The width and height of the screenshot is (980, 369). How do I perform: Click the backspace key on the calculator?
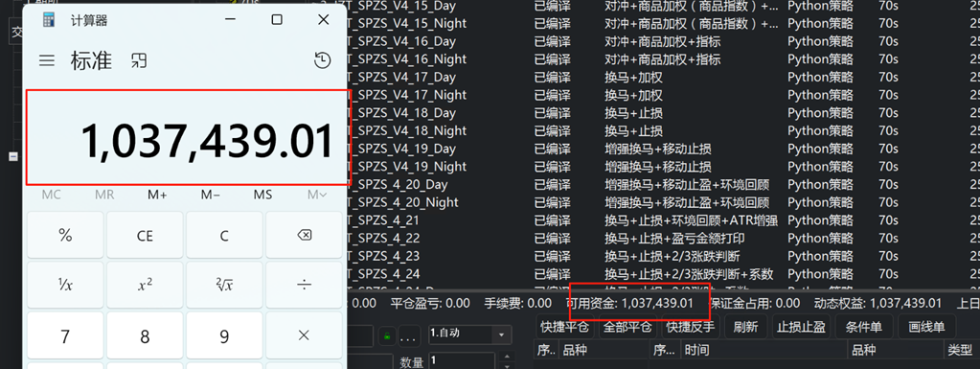coord(304,235)
